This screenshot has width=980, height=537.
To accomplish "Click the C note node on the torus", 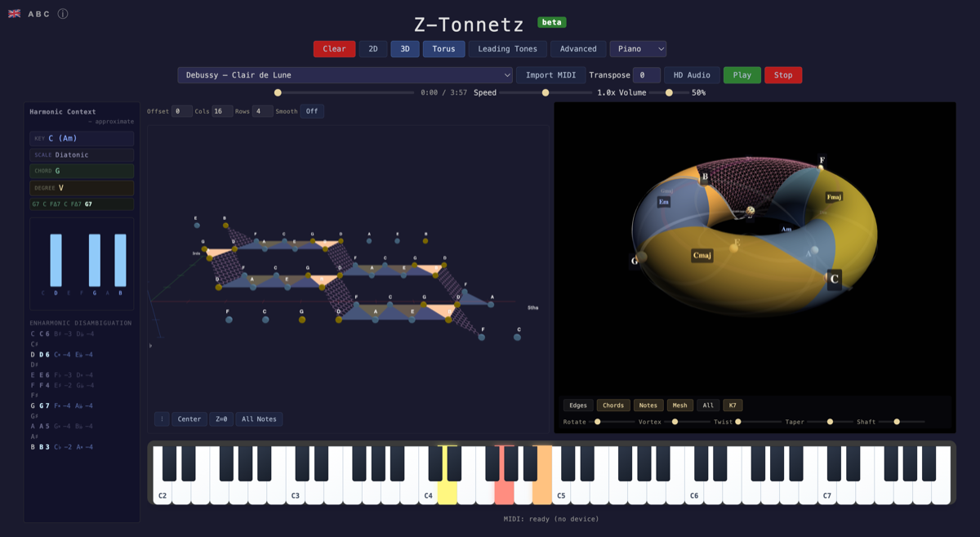I will [834, 279].
